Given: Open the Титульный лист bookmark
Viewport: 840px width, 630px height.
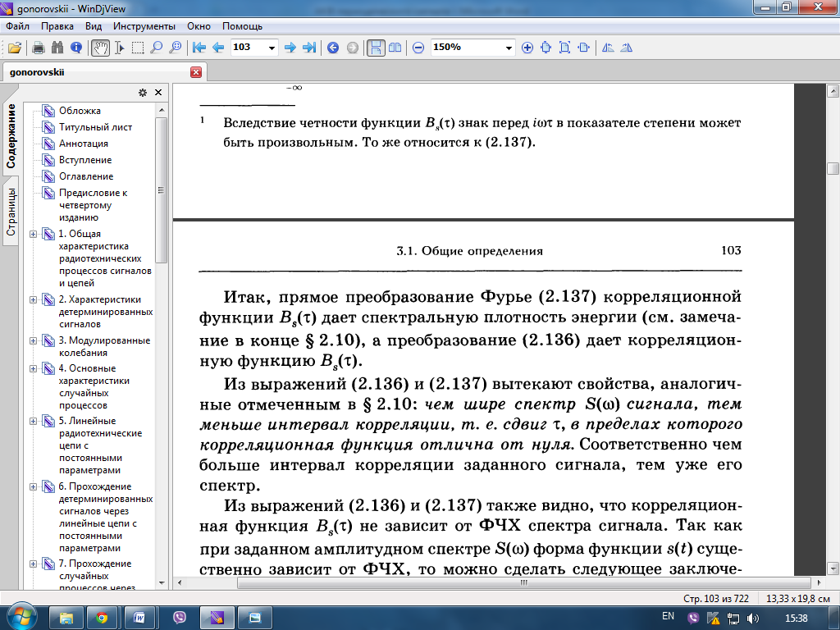Looking at the screenshot, I should coord(95,127).
